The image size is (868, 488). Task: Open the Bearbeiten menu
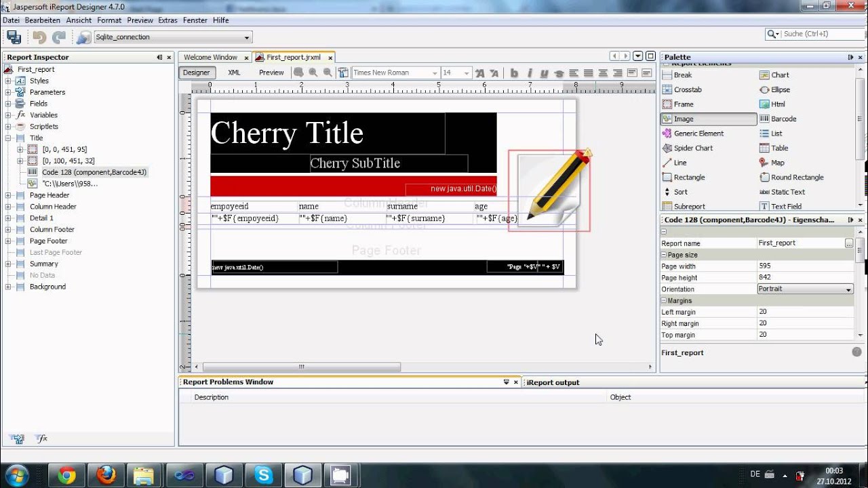pos(42,20)
